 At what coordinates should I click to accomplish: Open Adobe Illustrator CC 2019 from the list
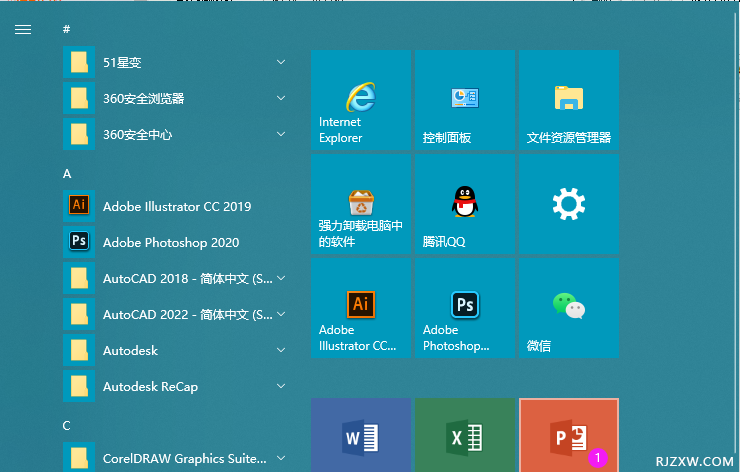tap(177, 206)
